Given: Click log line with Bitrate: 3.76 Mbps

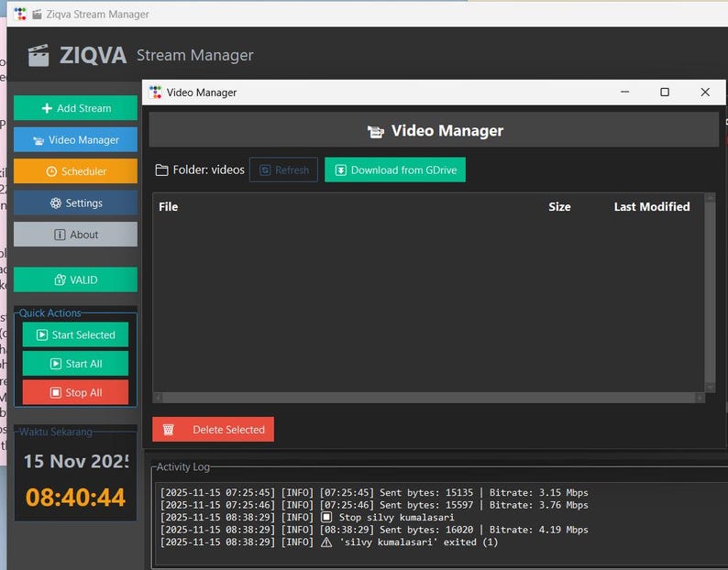Looking at the screenshot, I should click(374, 505).
